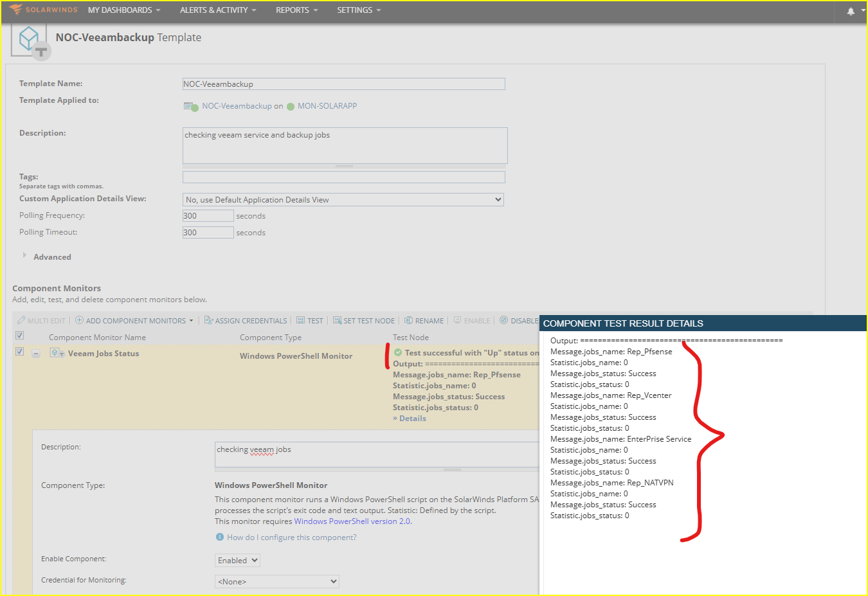Click the Polling Frequency seconds field

208,216
